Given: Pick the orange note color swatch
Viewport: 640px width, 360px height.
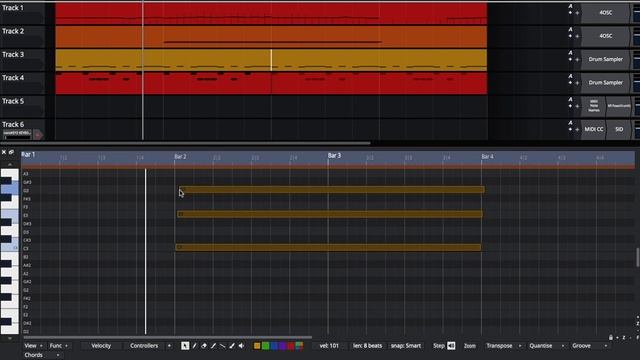Looking at the screenshot, I should (257, 346).
